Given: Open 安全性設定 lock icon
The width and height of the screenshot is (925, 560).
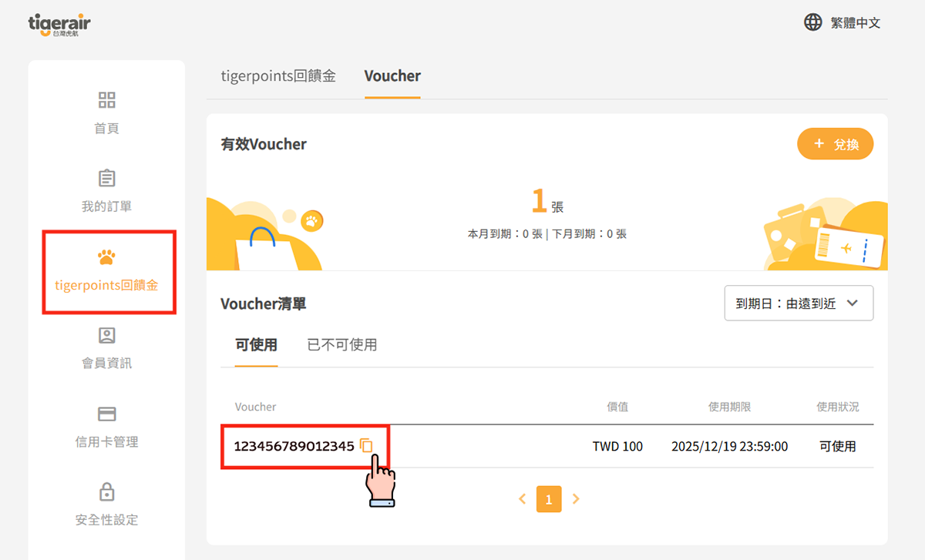Looking at the screenshot, I should 106,492.
